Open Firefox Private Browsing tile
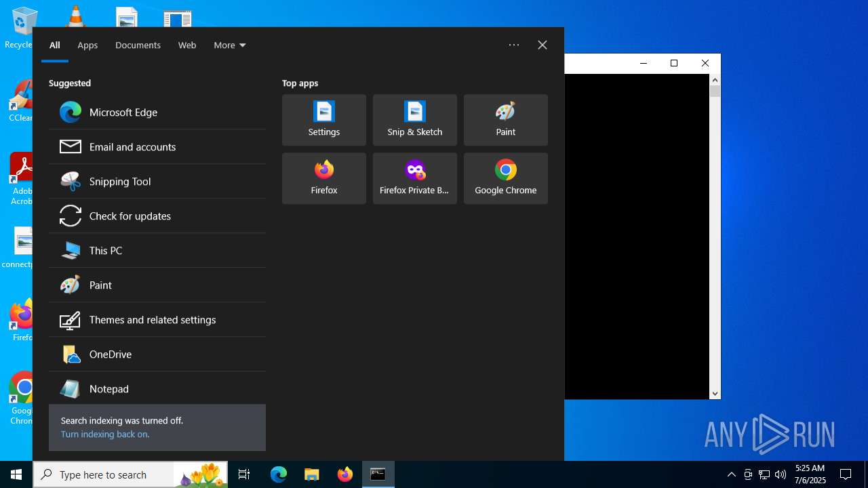Viewport: 868px width, 488px height. click(415, 178)
